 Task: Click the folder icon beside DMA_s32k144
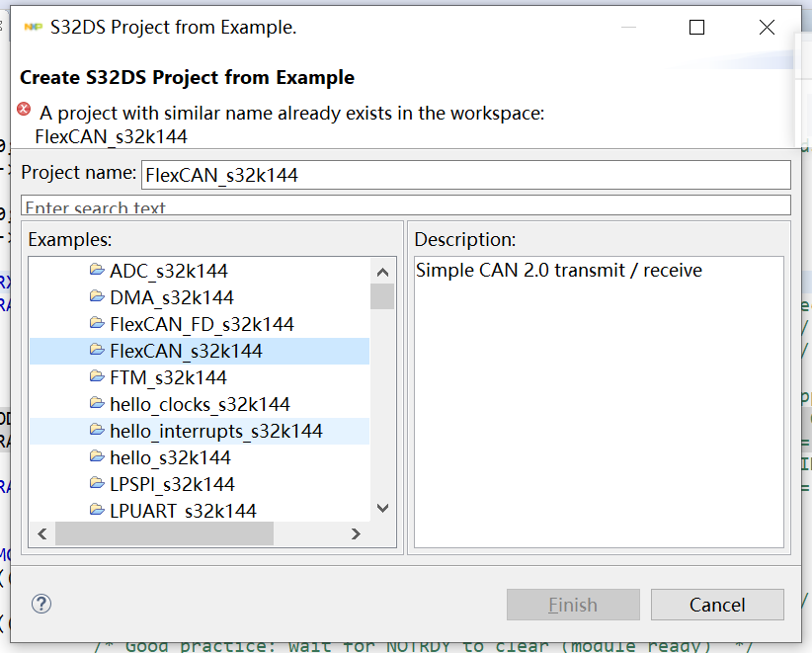tap(97, 297)
